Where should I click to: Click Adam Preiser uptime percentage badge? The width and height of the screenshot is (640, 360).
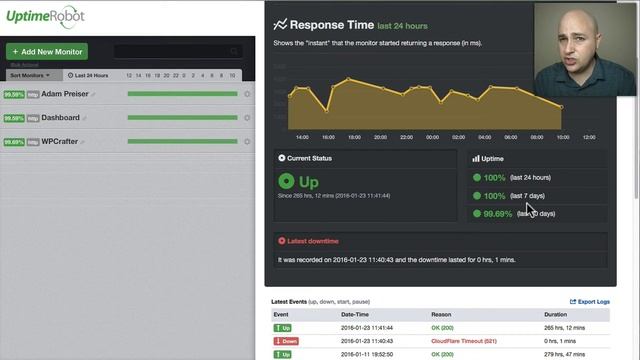(x=14, y=94)
